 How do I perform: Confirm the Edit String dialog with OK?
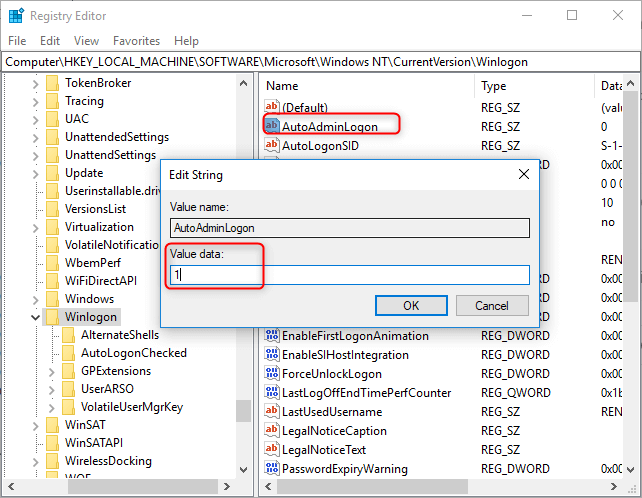point(411,305)
